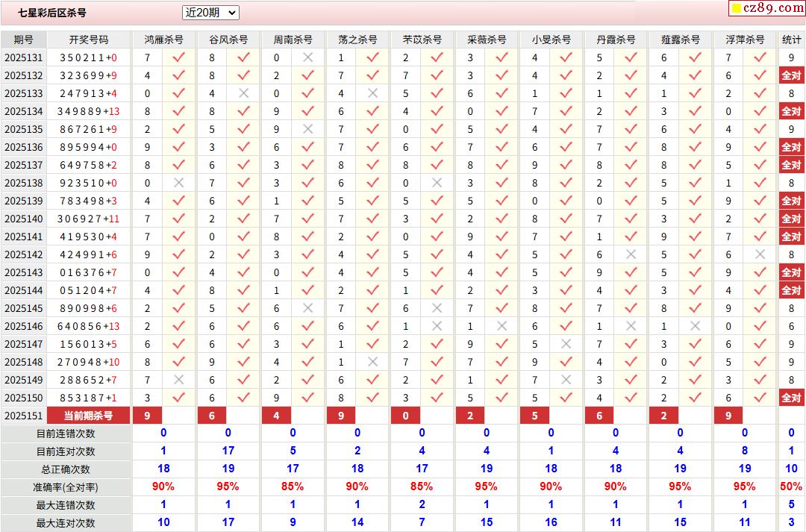Click 蒹露杀号 current kill number 2 for 2025151

point(663,416)
